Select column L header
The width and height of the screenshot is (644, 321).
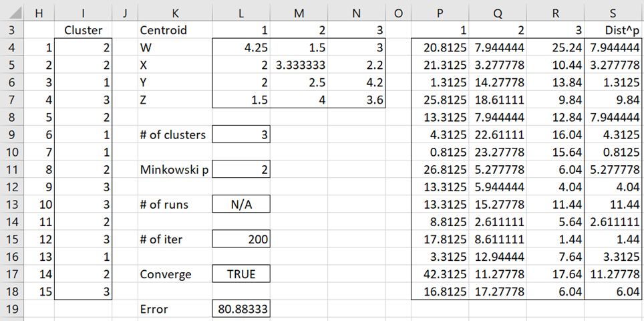click(x=241, y=11)
